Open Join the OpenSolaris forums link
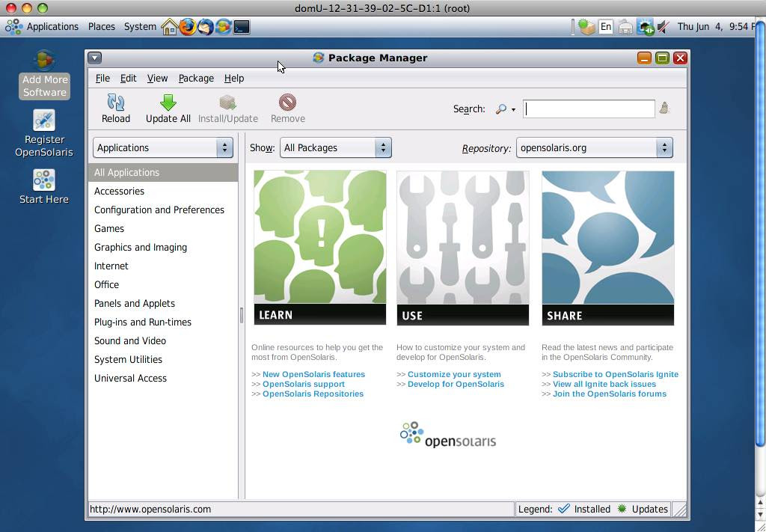The width and height of the screenshot is (766, 532). pyautogui.click(x=609, y=394)
